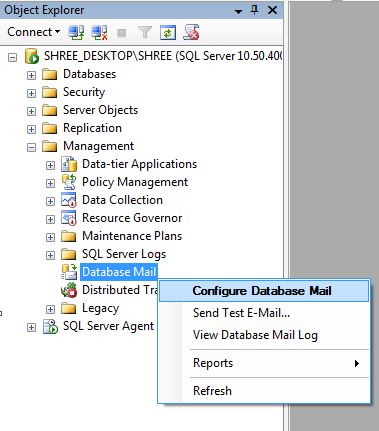Select the Legacy tree item
The image size is (379, 431).
[100, 308]
